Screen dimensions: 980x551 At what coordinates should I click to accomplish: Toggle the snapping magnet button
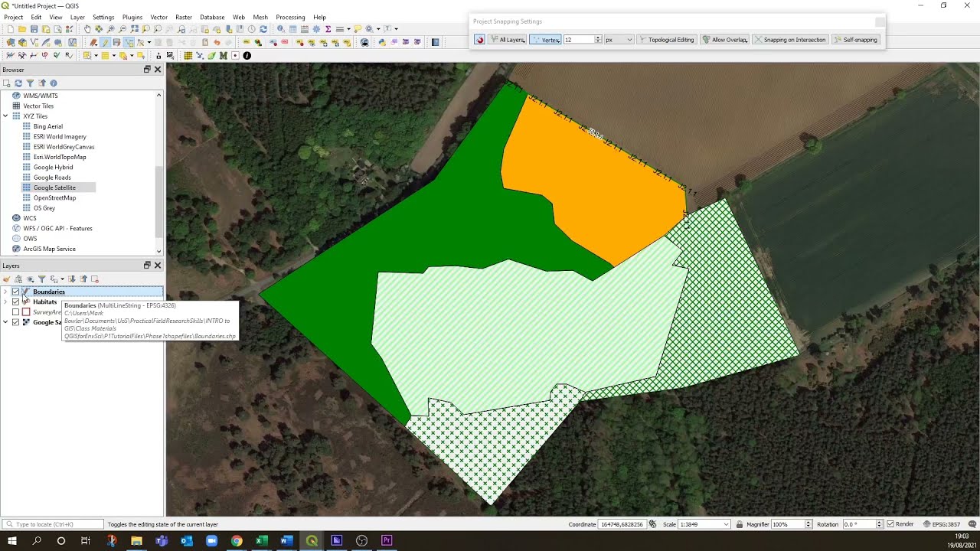click(x=479, y=40)
